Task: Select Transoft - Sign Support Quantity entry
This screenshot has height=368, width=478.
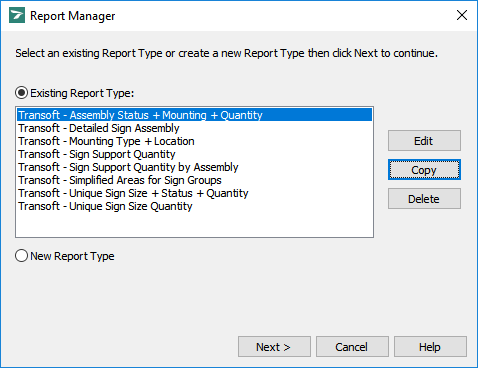Action: [194, 154]
